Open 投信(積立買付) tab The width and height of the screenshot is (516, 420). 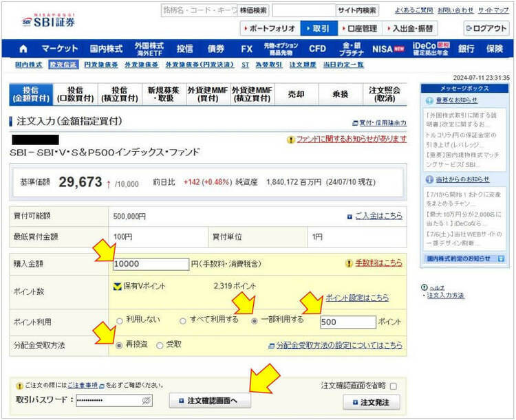pos(120,94)
